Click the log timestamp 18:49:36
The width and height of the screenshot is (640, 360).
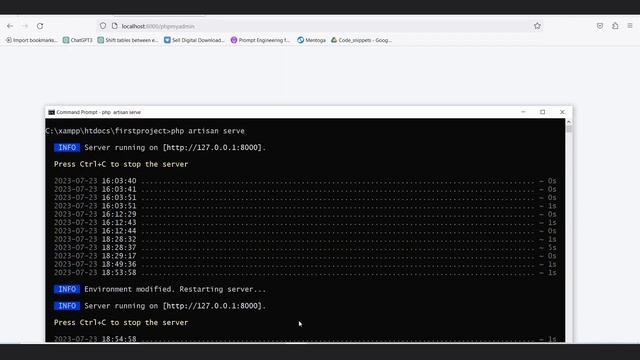click(119, 264)
